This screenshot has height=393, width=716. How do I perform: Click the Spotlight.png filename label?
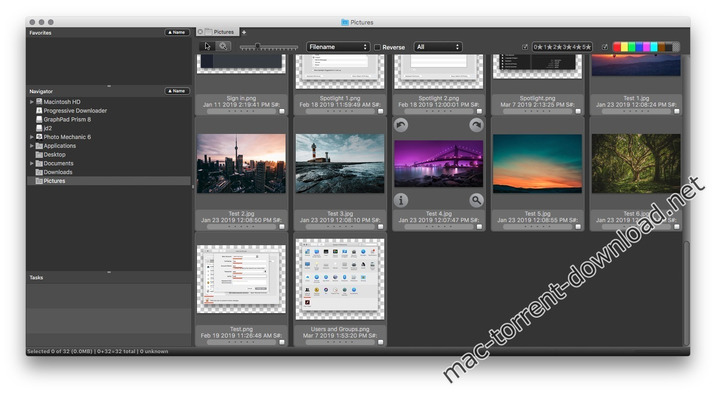coord(537,98)
